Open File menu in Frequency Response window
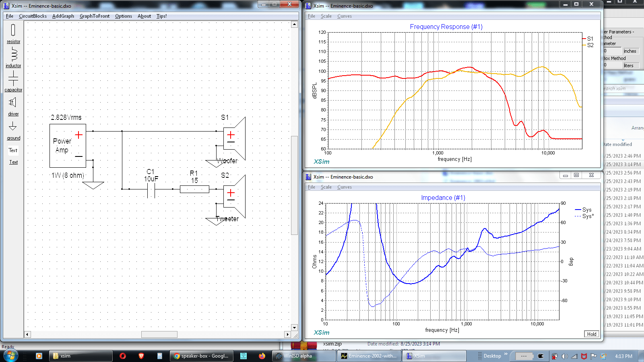 312,16
